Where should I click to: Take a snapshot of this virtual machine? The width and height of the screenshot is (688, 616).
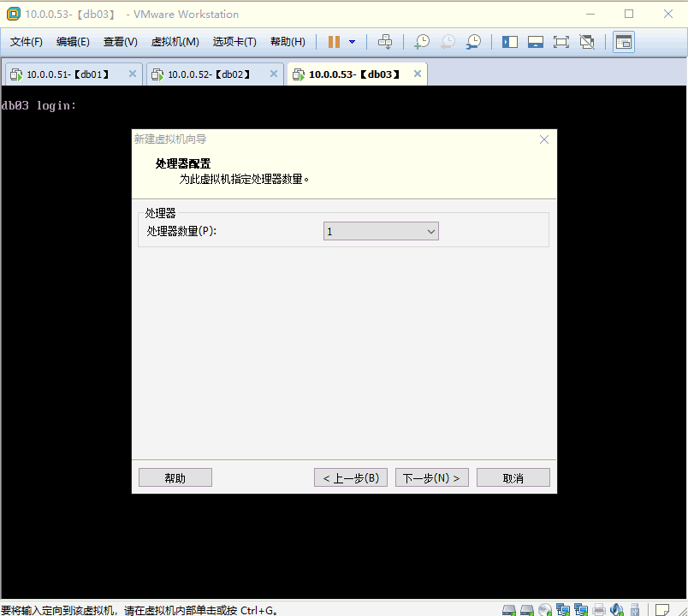pyautogui.click(x=422, y=41)
